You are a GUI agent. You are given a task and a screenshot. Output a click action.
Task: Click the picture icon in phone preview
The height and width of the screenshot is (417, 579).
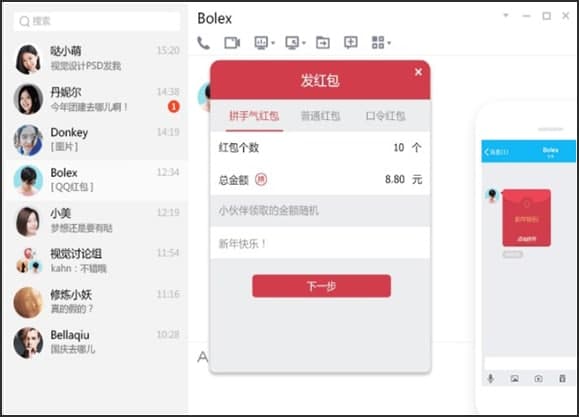point(514,379)
